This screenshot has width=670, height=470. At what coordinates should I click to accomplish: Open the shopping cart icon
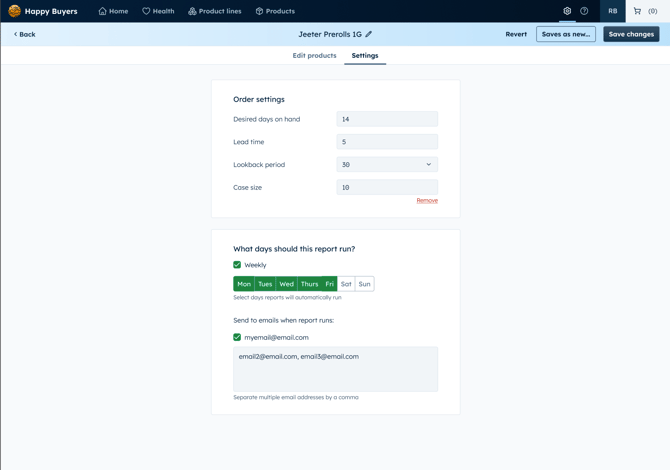tap(637, 11)
